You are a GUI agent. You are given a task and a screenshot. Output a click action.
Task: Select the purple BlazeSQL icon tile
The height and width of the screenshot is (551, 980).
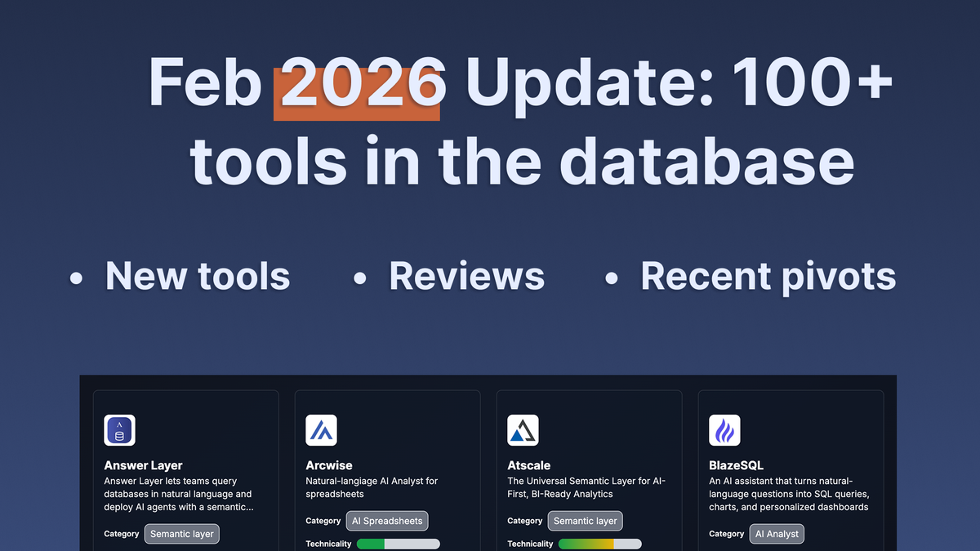(725, 430)
